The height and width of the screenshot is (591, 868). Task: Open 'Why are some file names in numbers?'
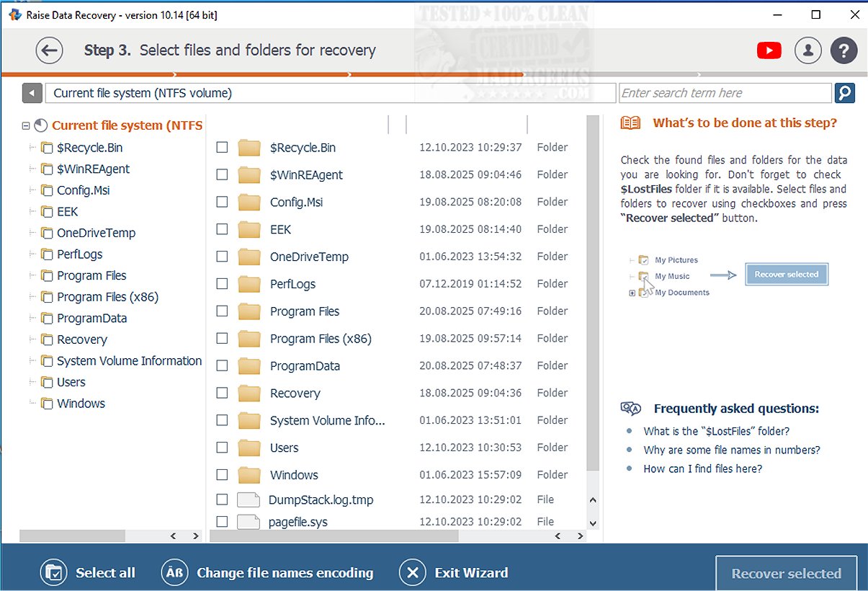click(x=732, y=450)
